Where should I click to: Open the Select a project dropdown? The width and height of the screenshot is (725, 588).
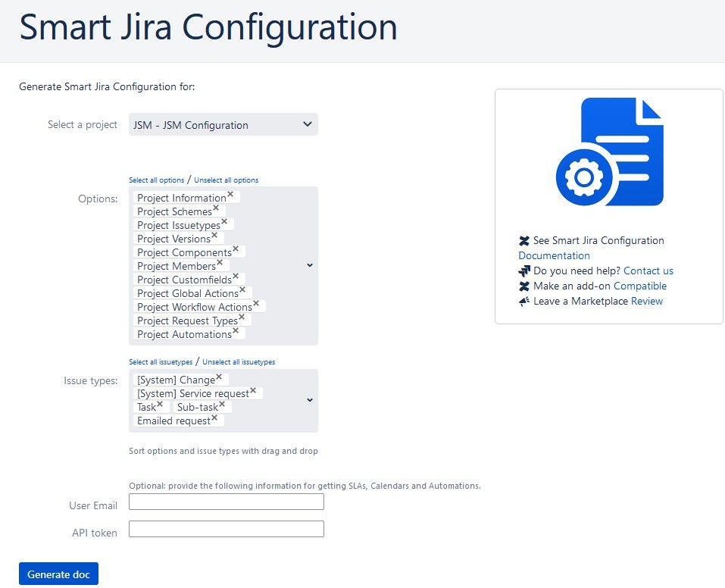(x=223, y=124)
